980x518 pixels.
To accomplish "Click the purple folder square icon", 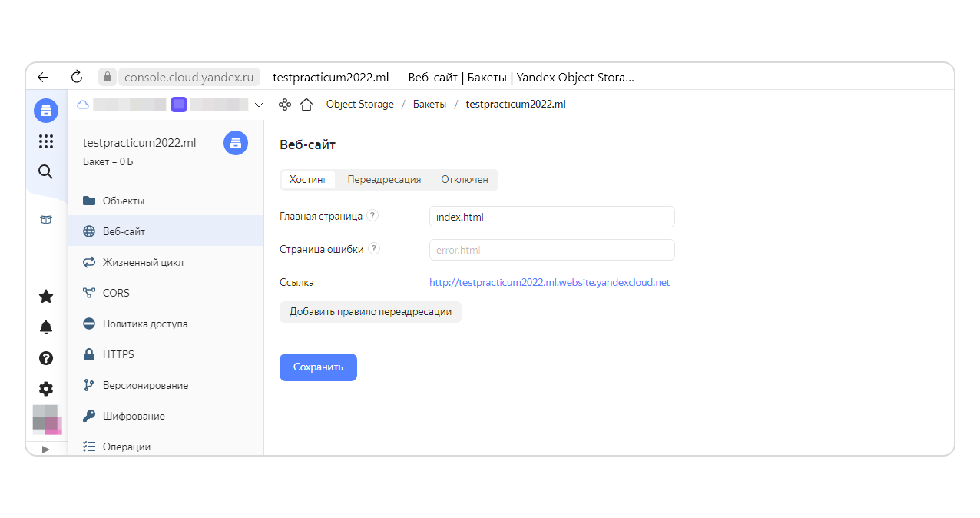I will coord(179,105).
